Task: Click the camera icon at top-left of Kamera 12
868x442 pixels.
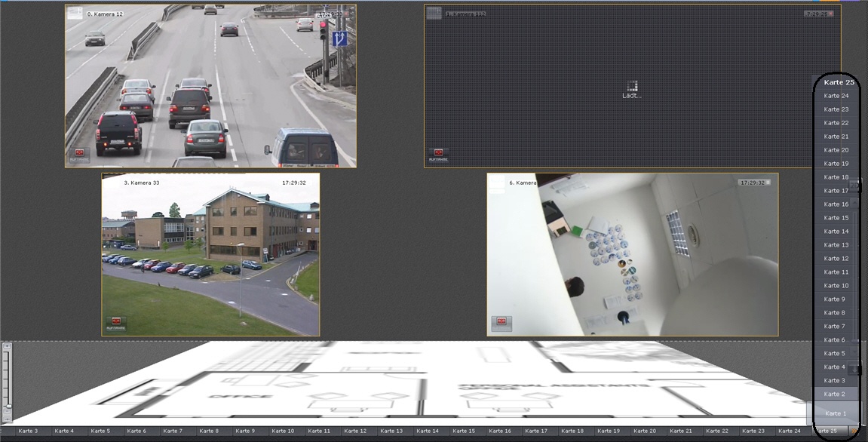Action: coord(76,14)
